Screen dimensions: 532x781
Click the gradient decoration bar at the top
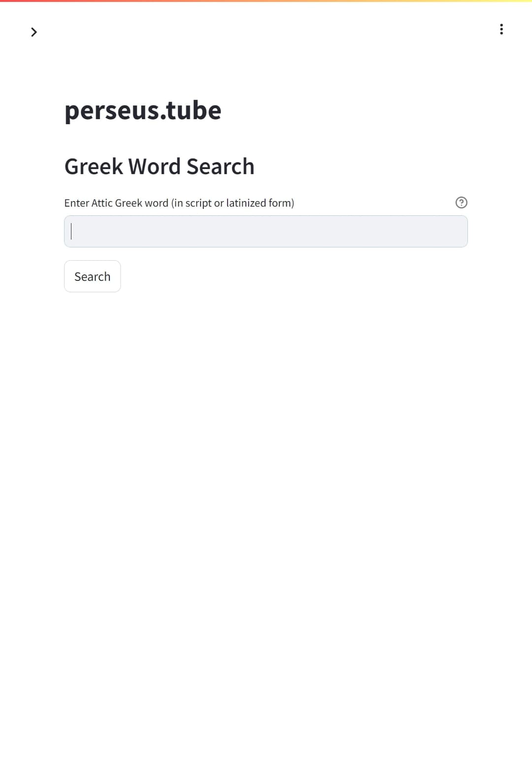[x=266, y=1]
